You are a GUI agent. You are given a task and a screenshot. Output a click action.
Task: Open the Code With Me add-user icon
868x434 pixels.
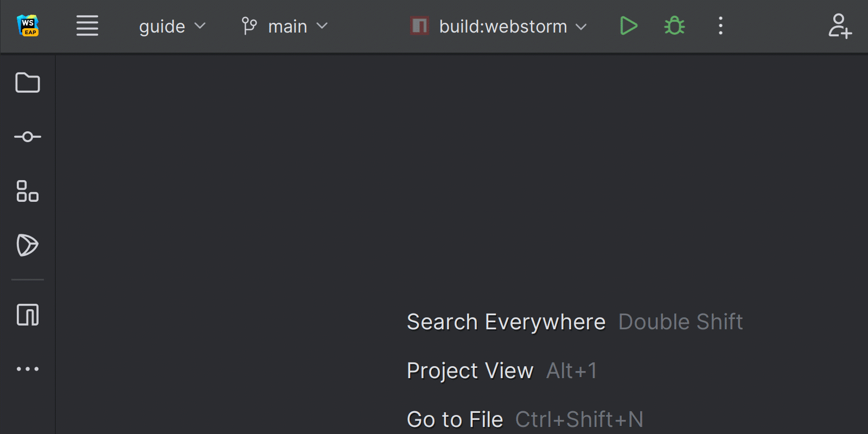coord(840,25)
